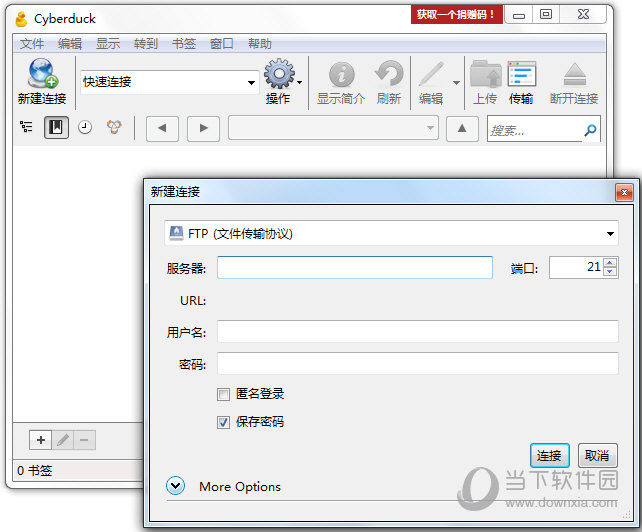This screenshot has width=642, height=532.
Task: Click the 0 书签 status text
Action: 35,471
